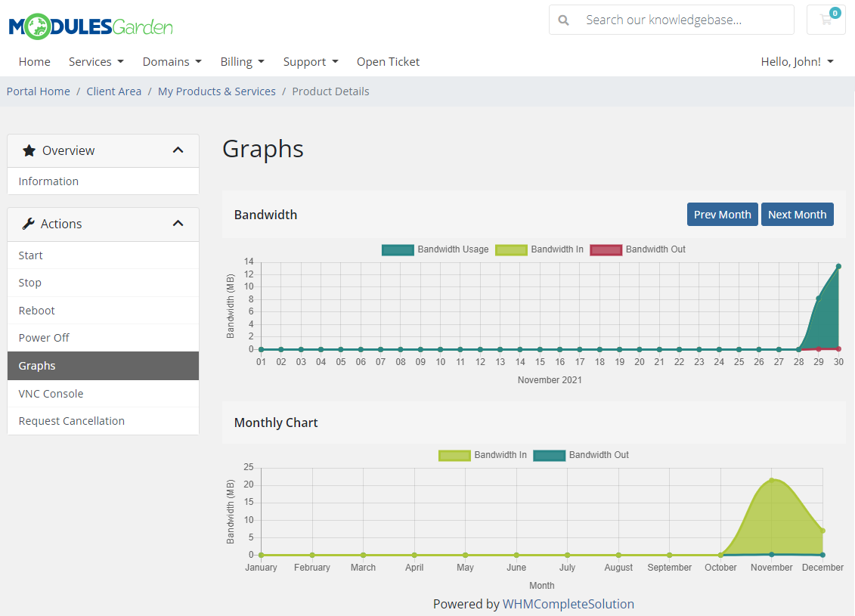Screen dimensions: 855x616
Task: Click the Next Month button
Action: pos(798,214)
